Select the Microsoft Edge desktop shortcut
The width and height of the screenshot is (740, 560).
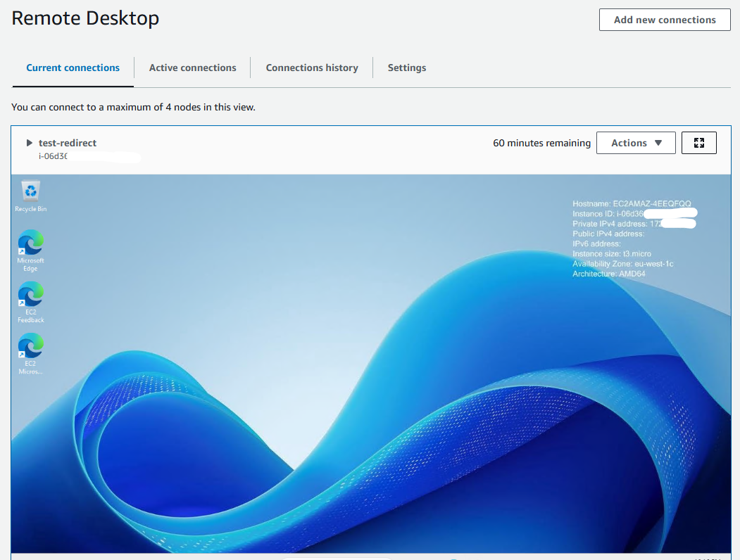click(30, 245)
